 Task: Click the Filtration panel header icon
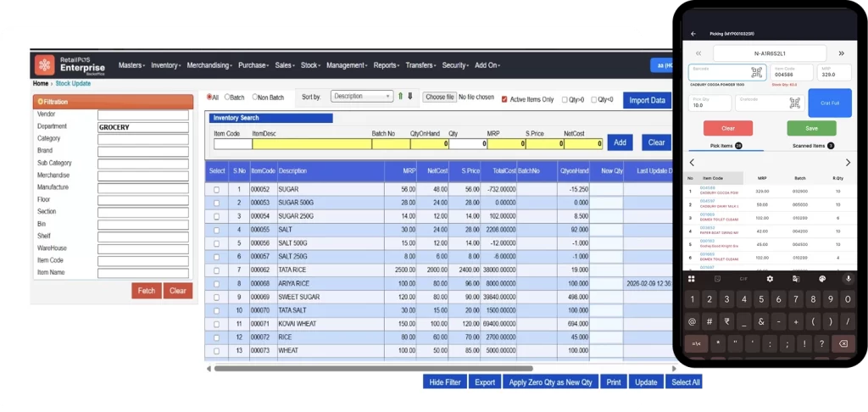(41, 102)
